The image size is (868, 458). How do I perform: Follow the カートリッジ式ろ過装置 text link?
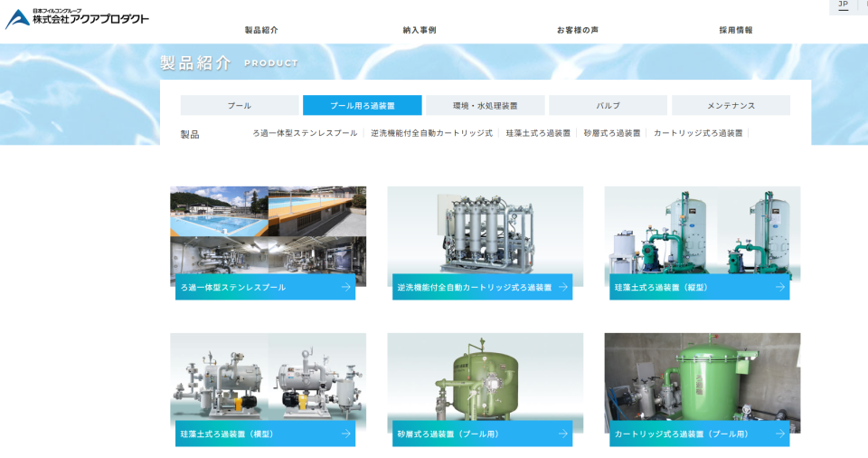698,133
